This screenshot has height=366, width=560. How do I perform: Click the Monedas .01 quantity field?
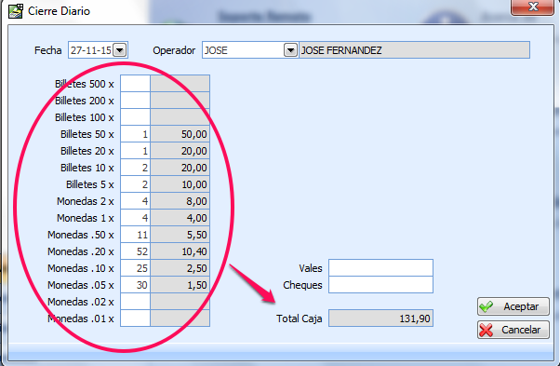(135, 318)
